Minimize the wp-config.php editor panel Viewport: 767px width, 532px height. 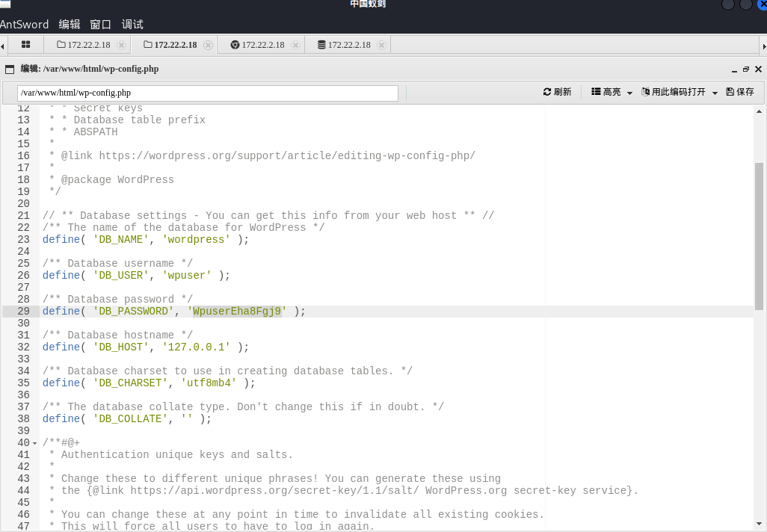point(734,69)
